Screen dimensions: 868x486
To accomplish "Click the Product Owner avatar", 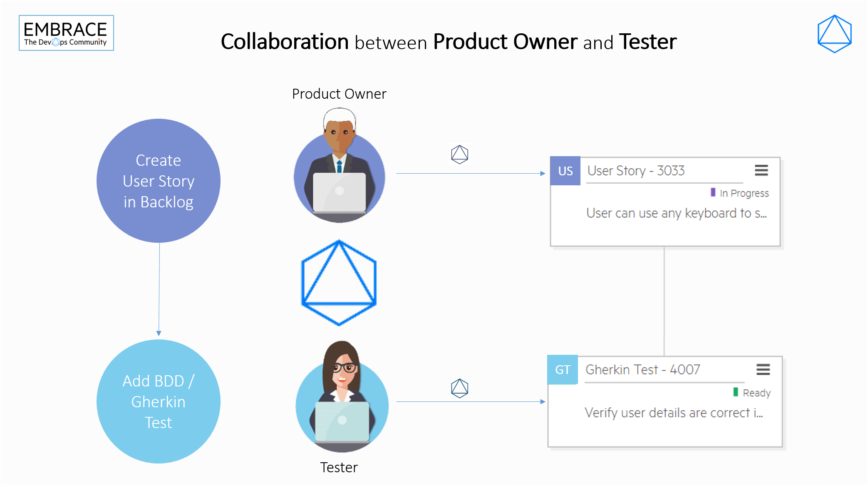I will click(x=340, y=167).
